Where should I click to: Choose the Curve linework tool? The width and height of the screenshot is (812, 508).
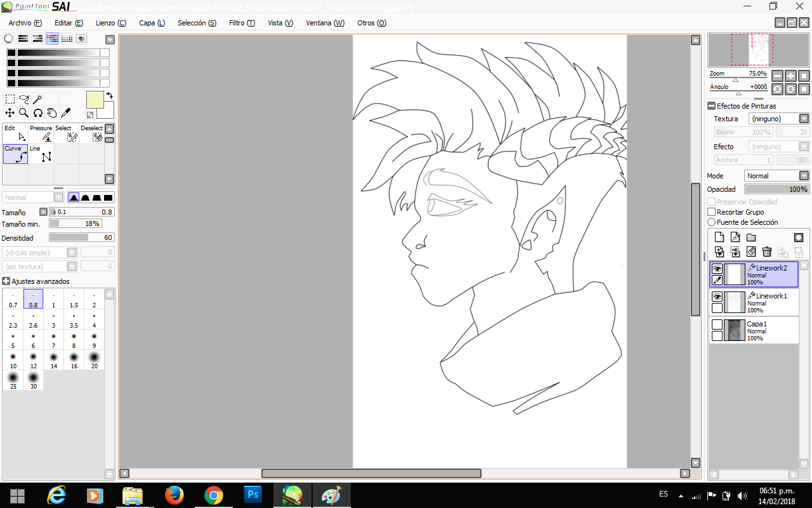15,154
